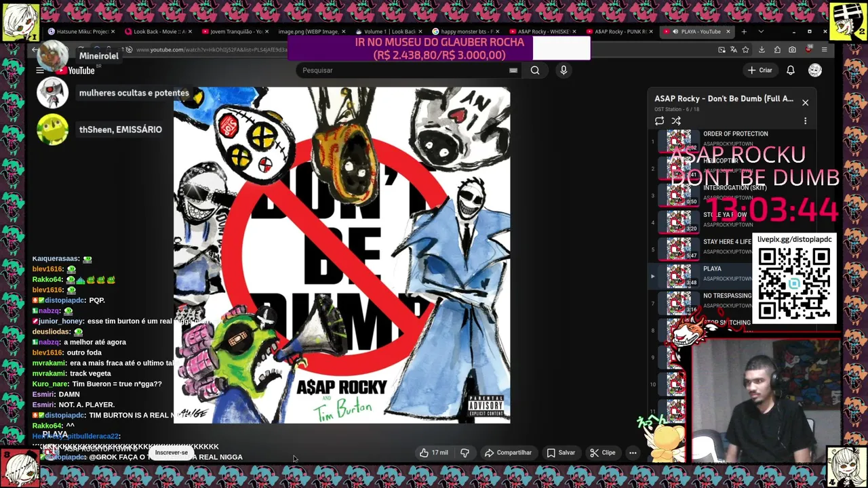Click the Don't Be Dumb album video
This screenshot has width=868, height=488.
(342, 255)
